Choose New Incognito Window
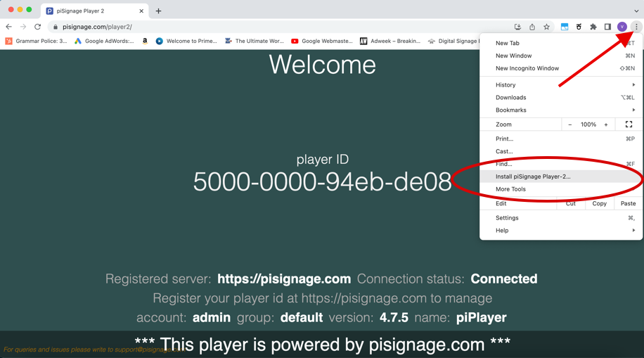Viewport: 644px width, 358px height. pos(561,68)
